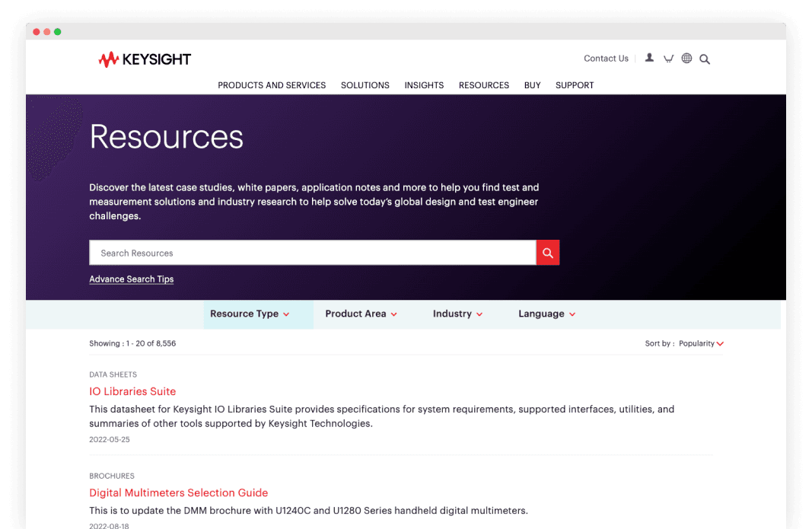
Task: Open the IO Libraries Suite datasheet
Action: tap(132, 392)
